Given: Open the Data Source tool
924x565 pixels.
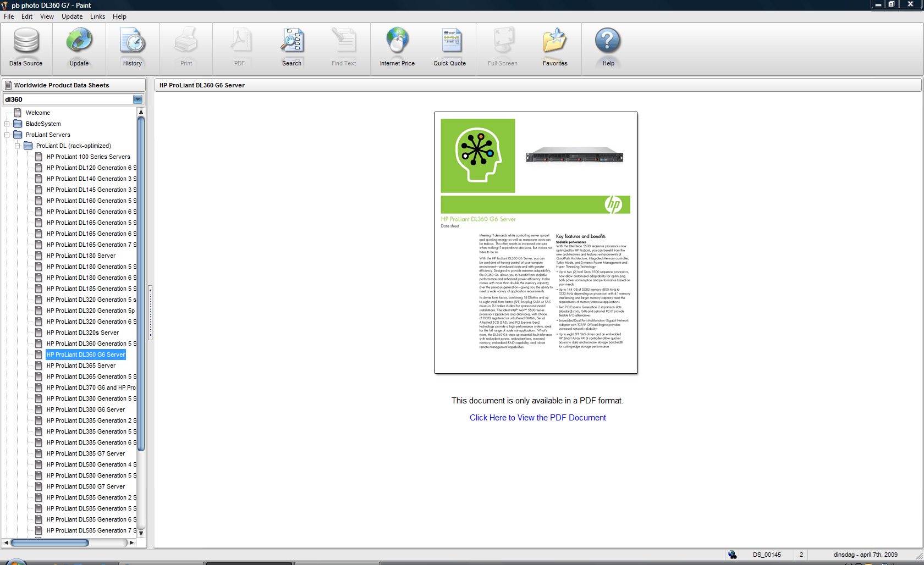Looking at the screenshot, I should coord(26,47).
